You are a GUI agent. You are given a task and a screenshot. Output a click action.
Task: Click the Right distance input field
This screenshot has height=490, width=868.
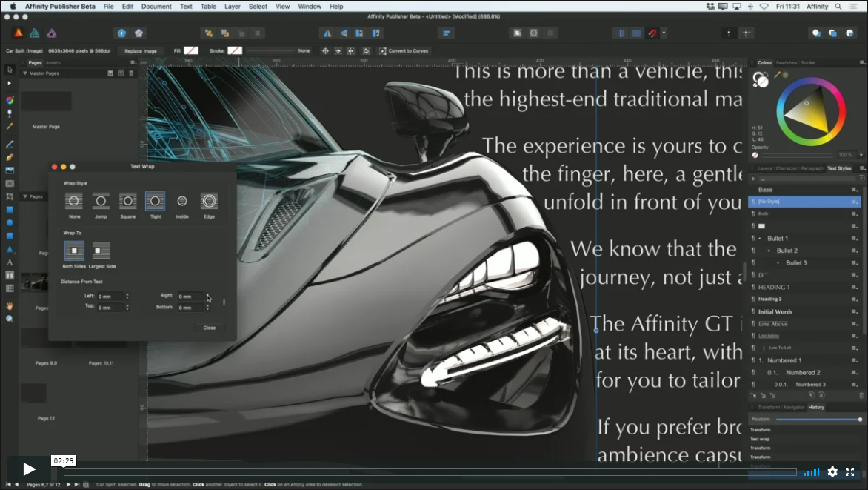coord(191,297)
